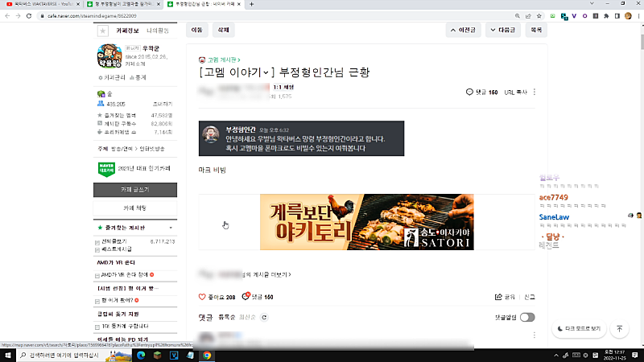This screenshot has width=644, height=362.
Task: Open the AMD가 VR 쏜다 참여 board
Action: (125, 274)
